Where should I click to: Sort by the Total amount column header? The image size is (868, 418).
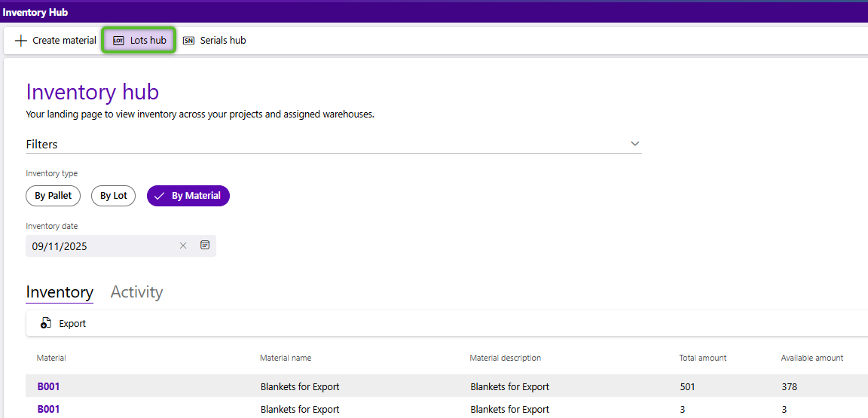702,358
